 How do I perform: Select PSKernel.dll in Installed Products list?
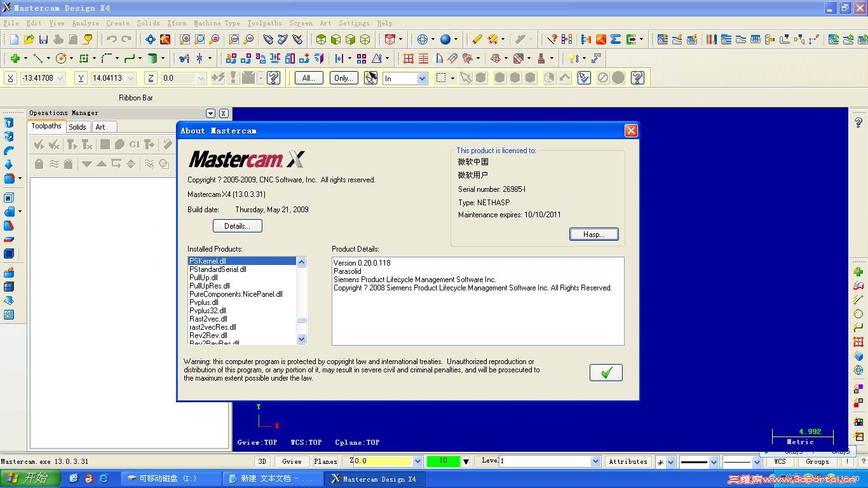(x=242, y=261)
